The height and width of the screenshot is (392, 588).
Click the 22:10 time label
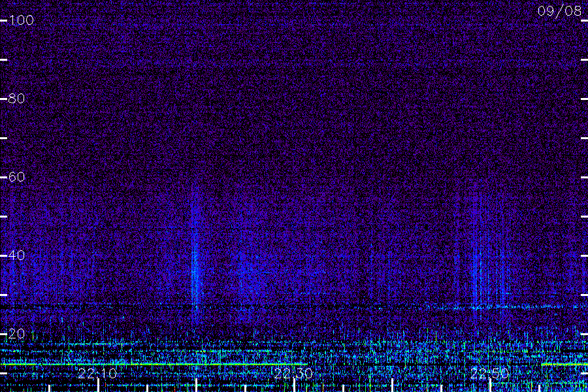(x=97, y=373)
